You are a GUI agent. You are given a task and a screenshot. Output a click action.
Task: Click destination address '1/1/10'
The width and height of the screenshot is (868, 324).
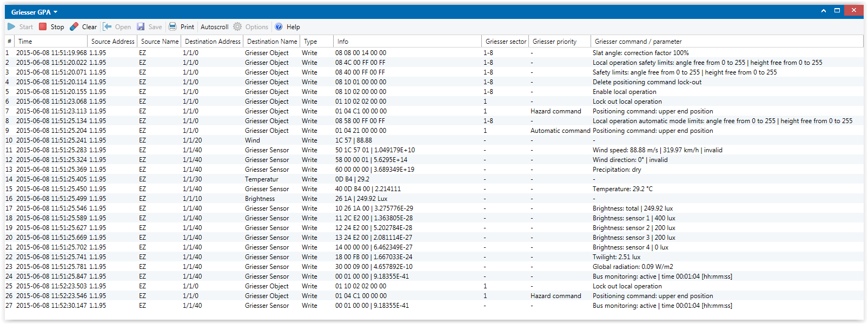pyautogui.click(x=192, y=199)
